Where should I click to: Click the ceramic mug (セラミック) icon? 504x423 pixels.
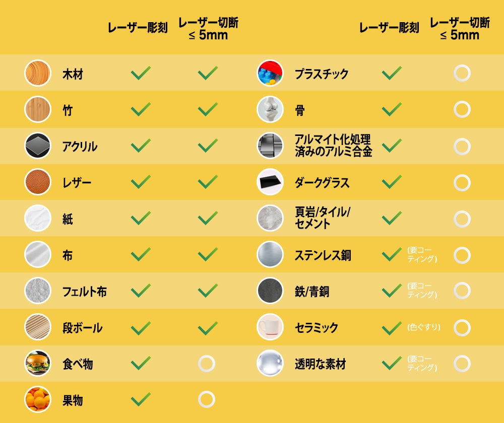270,327
